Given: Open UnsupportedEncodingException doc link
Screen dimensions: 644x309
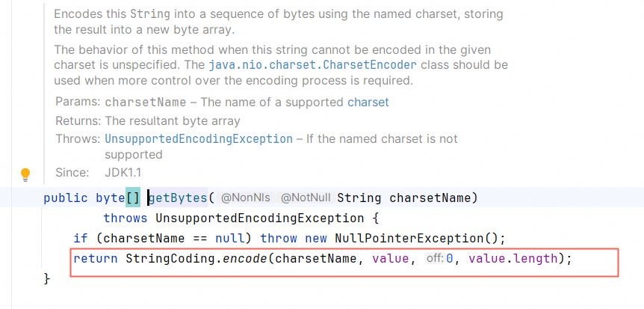Looking at the screenshot, I should point(199,139).
